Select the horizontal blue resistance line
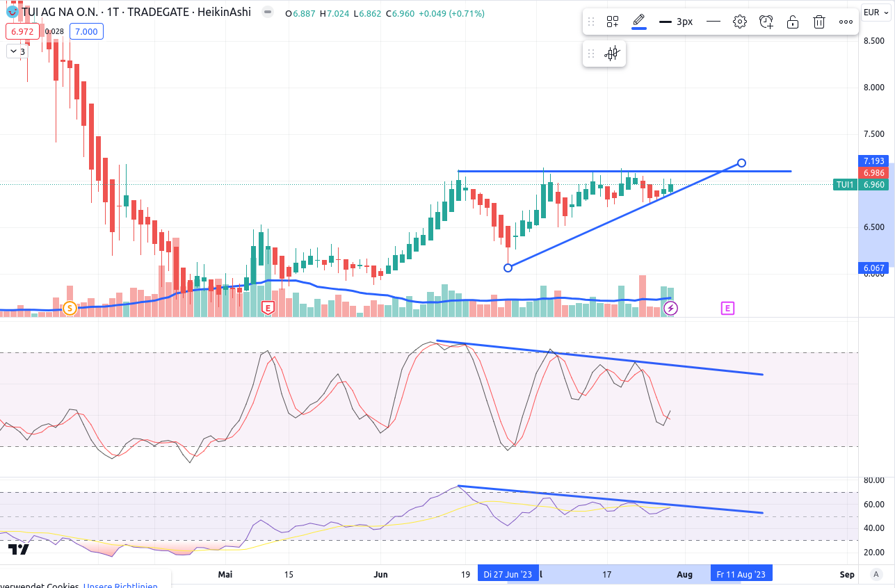Viewport: 895px width, 588px height. click(624, 171)
